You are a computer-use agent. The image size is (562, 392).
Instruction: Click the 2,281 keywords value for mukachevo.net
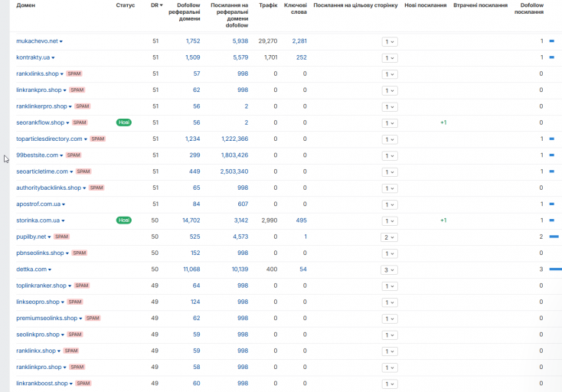(x=299, y=41)
